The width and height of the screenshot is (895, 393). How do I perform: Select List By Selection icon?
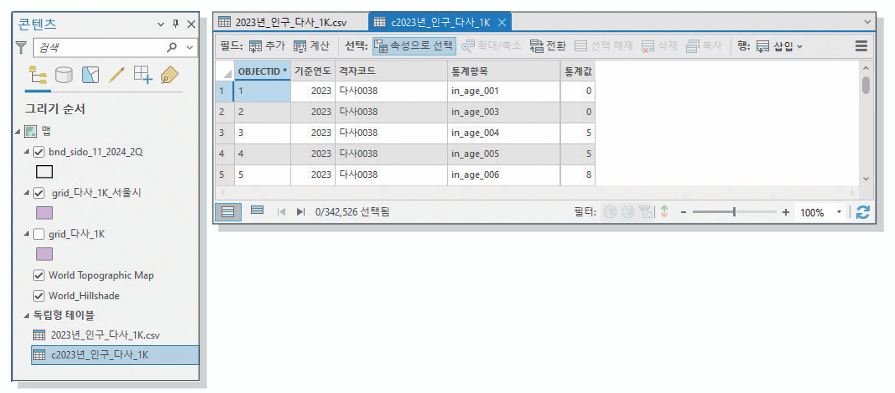tap(90, 75)
